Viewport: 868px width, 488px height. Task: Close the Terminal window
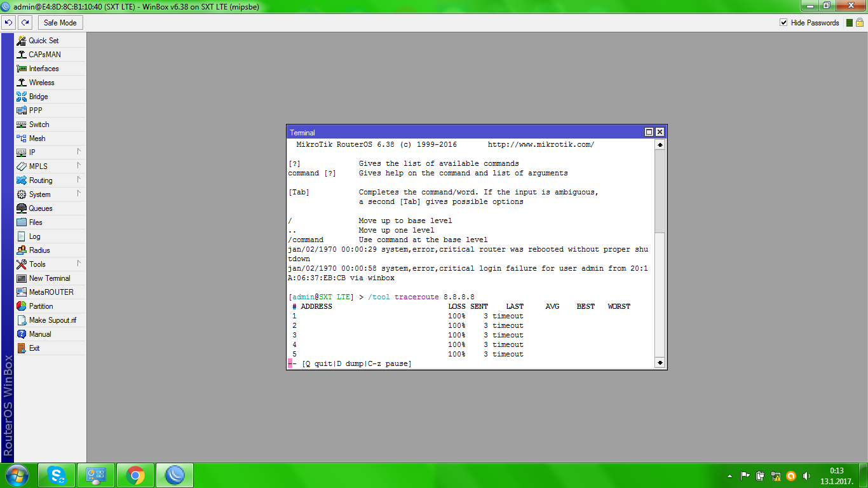660,132
